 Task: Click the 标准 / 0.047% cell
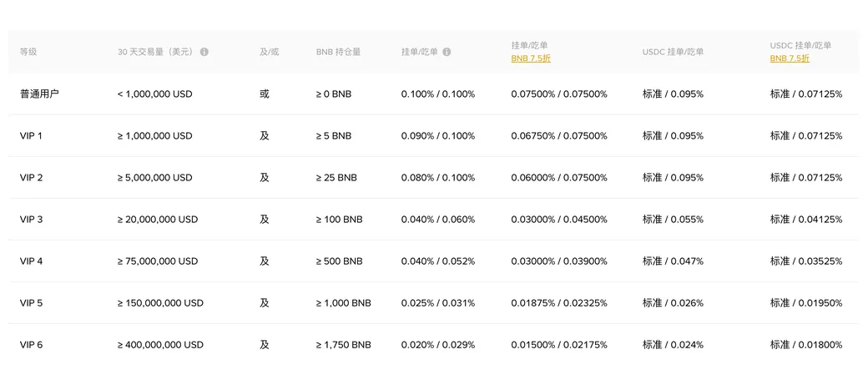pyautogui.click(x=674, y=261)
